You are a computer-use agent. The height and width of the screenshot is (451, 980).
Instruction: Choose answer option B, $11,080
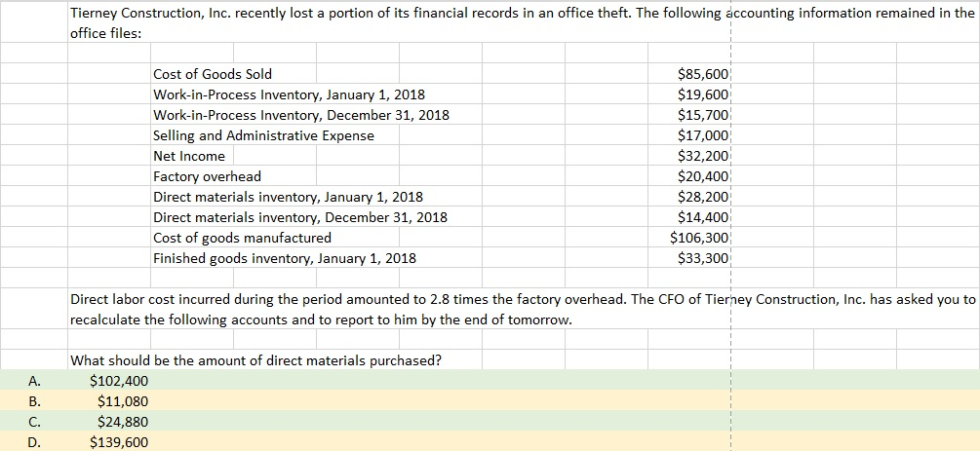click(123, 401)
